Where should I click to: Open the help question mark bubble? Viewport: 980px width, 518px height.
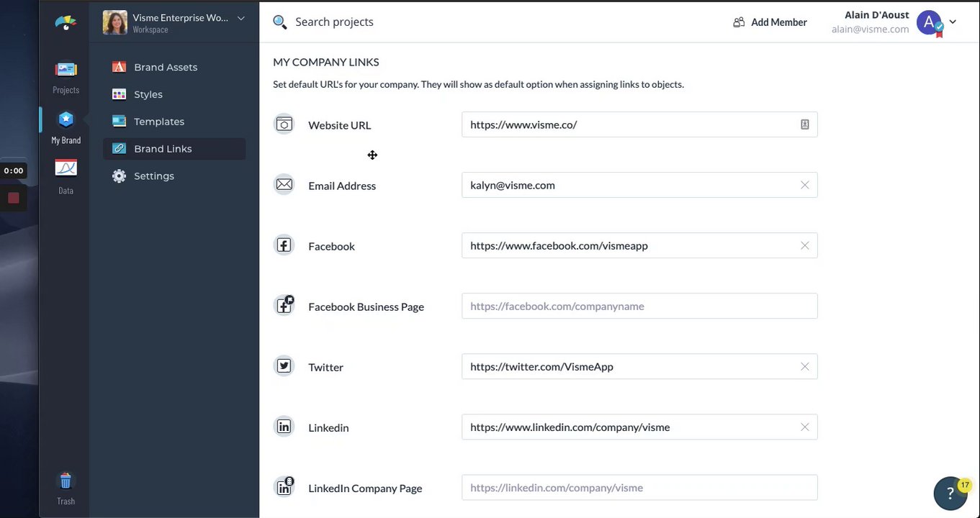click(x=950, y=493)
